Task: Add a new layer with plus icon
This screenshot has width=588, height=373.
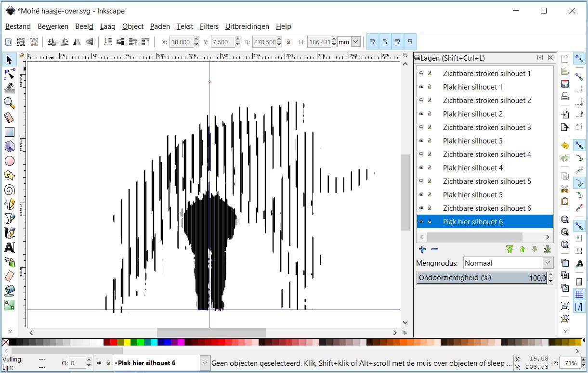Action: (422, 249)
